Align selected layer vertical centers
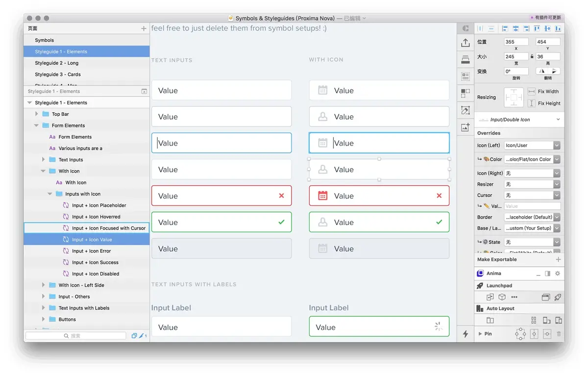 [547, 29]
